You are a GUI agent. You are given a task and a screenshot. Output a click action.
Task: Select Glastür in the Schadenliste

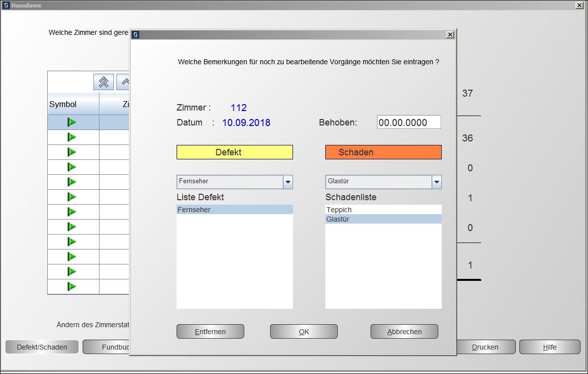pyautogui.click(x=383, y=219)
